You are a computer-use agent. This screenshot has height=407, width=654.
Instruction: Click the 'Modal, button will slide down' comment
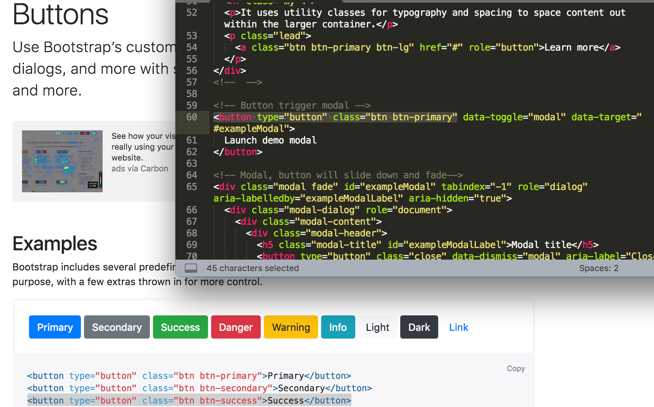(338, 175)
